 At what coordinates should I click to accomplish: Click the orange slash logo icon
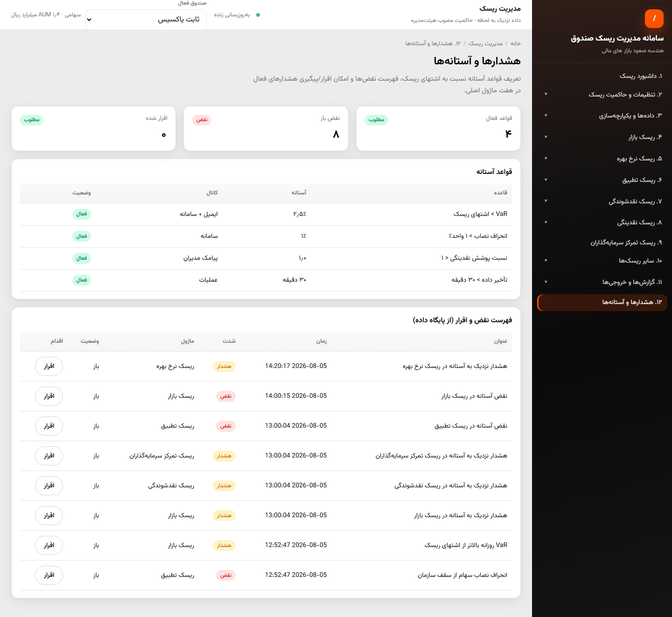point(654,19)
